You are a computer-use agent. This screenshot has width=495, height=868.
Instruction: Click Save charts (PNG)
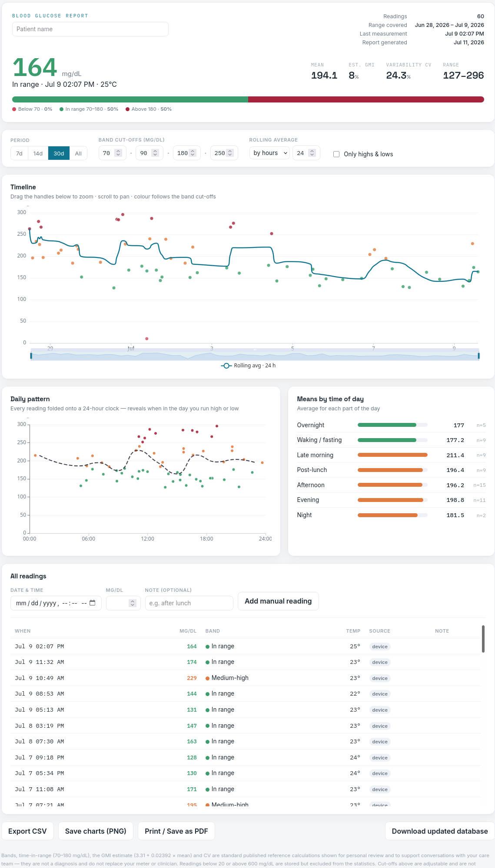point(96,831)
